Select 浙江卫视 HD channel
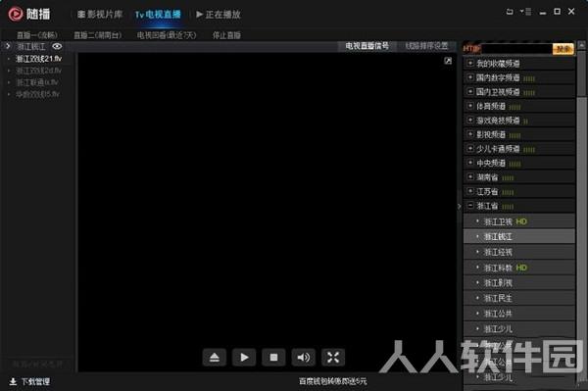 click(x=519, y=221)
